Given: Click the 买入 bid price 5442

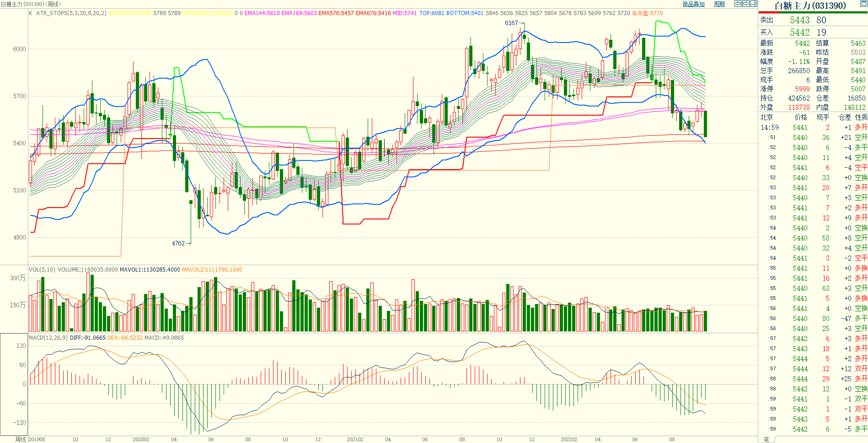Looking at the screenshot, I should pos(799,32).
